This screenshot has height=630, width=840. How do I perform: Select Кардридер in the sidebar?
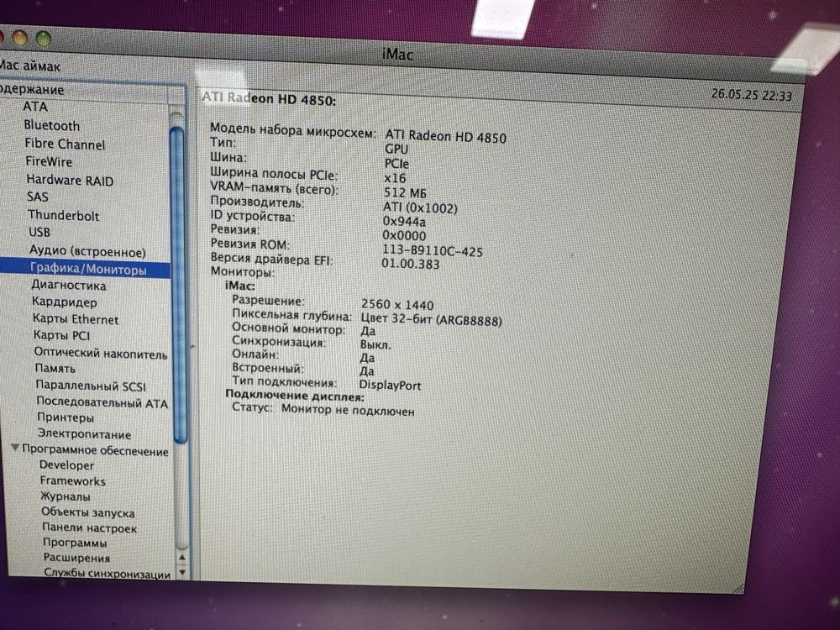tap(65, 302)
